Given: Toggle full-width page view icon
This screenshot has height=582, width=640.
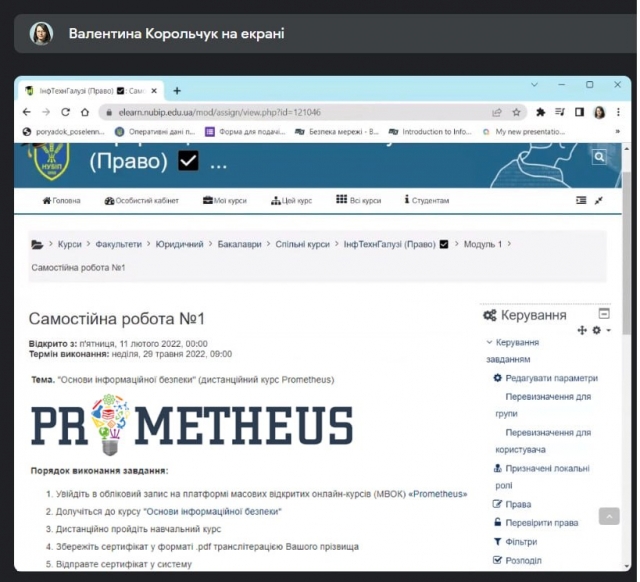Looking at the screenshot, I should click(x=598, y=200).
